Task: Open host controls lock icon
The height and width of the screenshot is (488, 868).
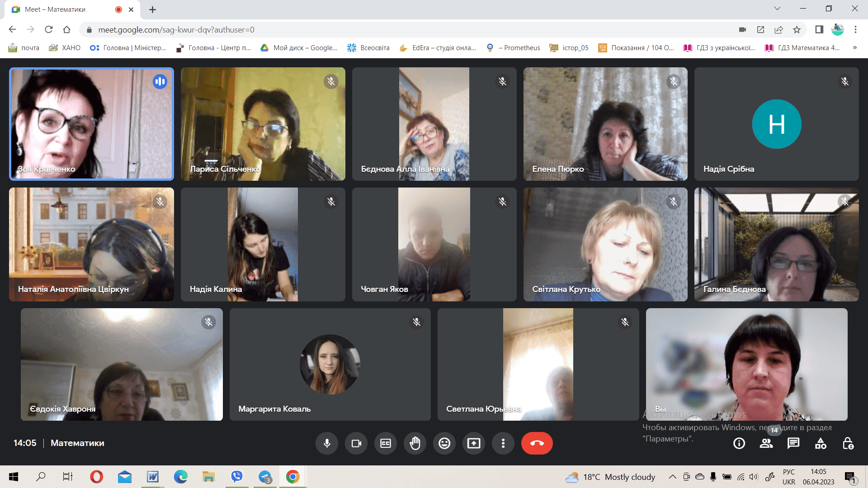Action: pos(848,443)
